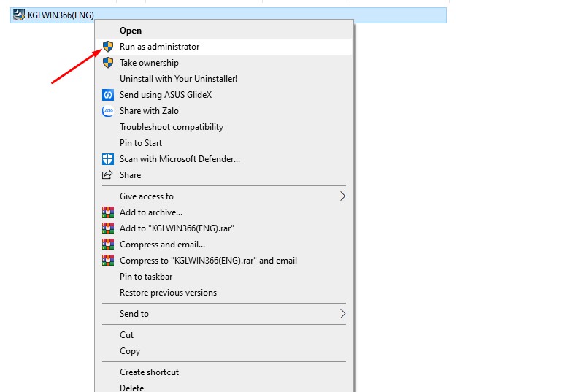Click the WinRAR icon beside Compress and email
The image size is (584, 392).
(x=108, y=245)
